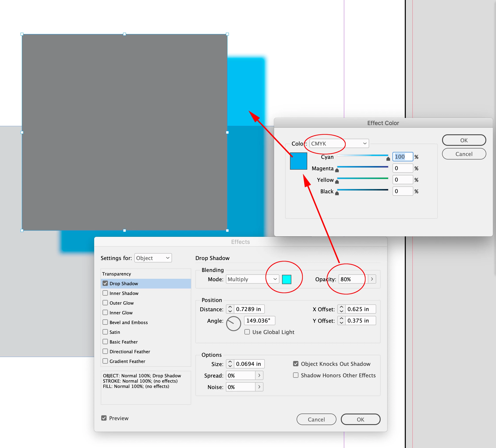This screenshot has width=496, height=448.
Task: Toggle the Use Global Light checkbox
Action: click(x=247, y=332)
